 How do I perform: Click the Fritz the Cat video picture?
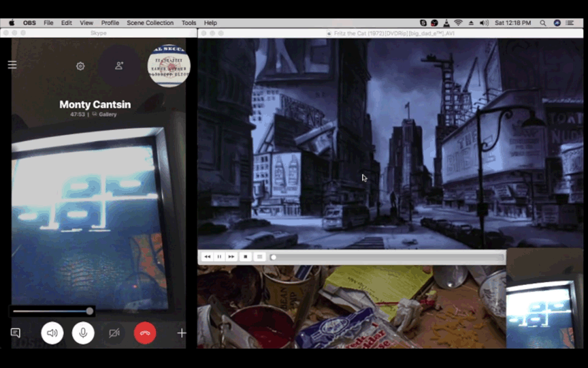[390, 143]
